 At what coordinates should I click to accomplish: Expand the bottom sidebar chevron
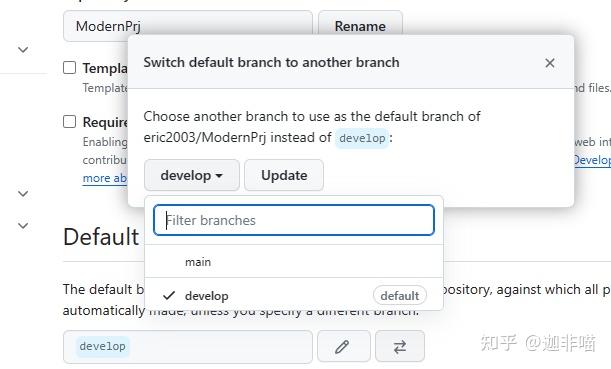[23, 226]
